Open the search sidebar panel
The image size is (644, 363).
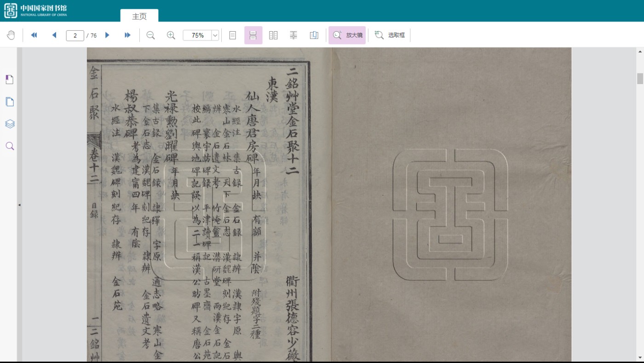pos(10,146)
